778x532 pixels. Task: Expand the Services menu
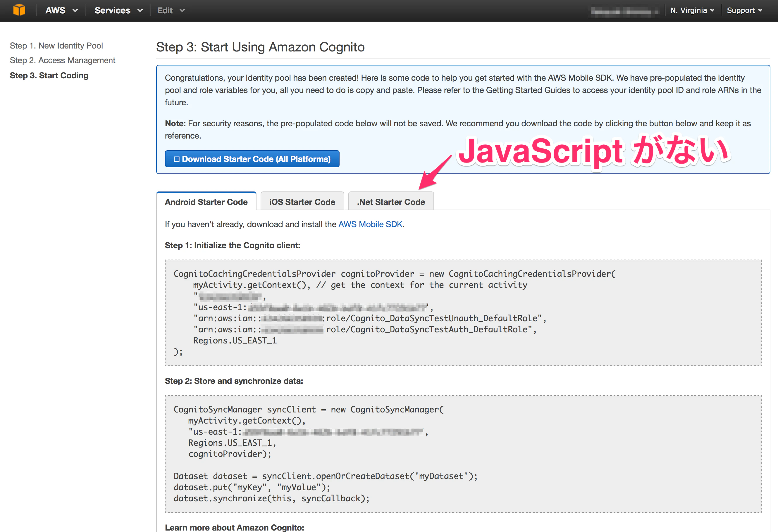click(118, 10)
